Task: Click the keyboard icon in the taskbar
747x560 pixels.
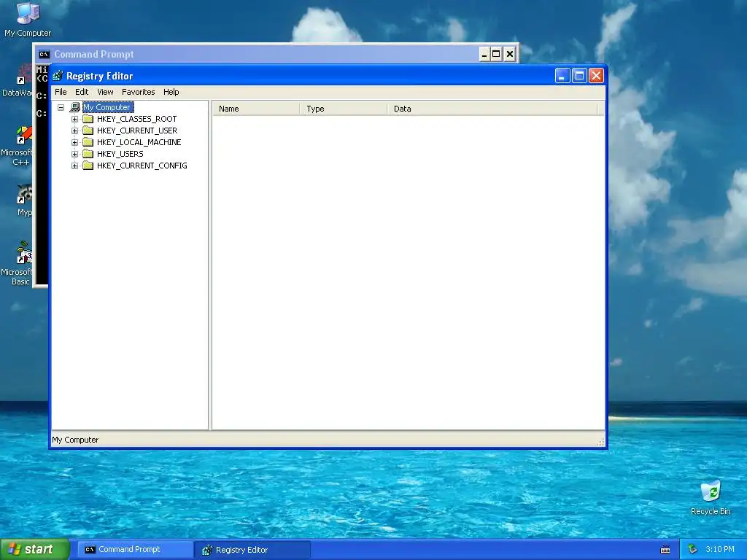Action: [665, 550]
